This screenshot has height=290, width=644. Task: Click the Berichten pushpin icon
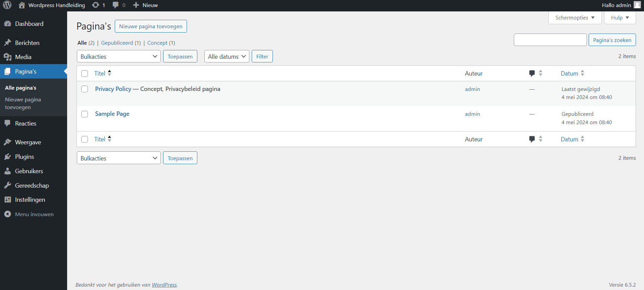(x=7, y=43)
